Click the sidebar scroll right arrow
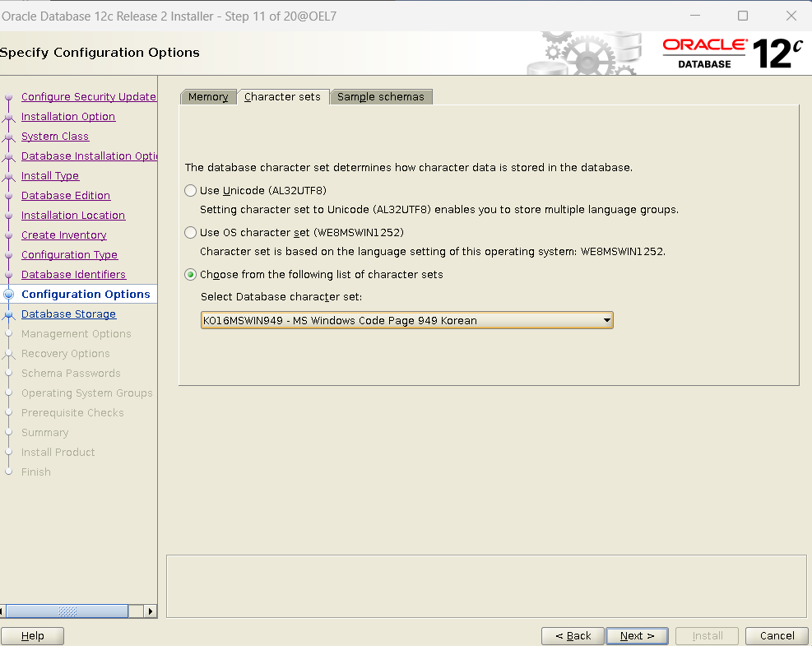This screenshot has width=812, height=646. [x=151, y=611]
